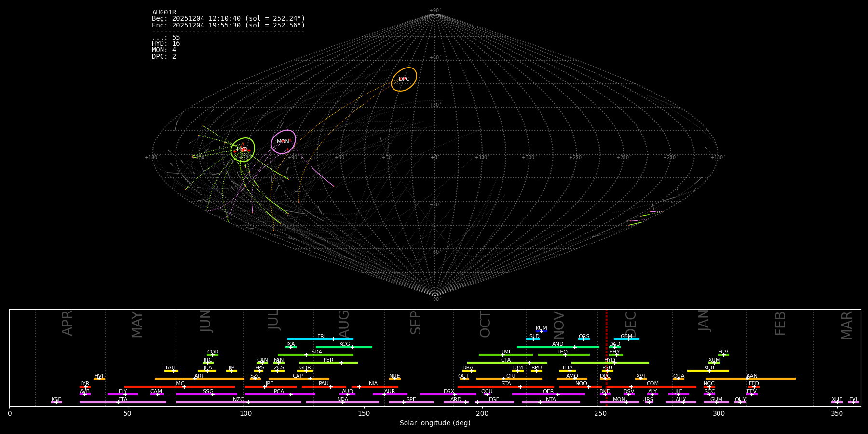Image resolution: width=868 pixels, height=434 pixels.
Task: Click the white peak marker on the KUM bar
Action: [x=542, y=331]
